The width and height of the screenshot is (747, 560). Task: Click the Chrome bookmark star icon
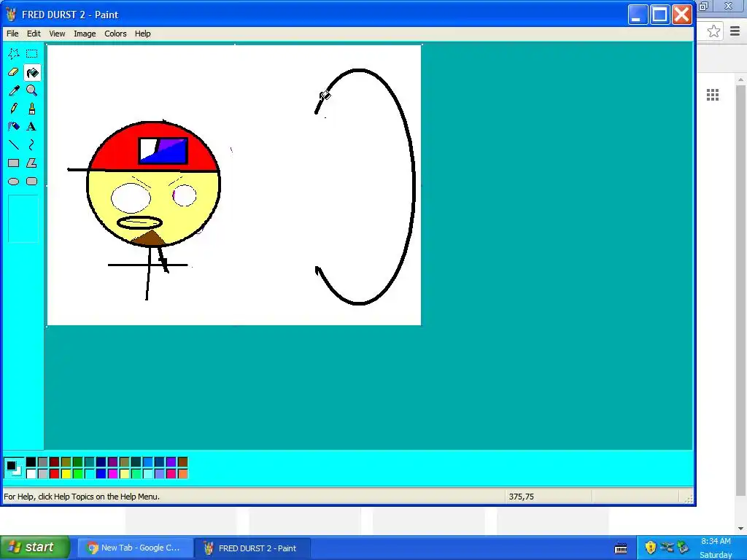713,31
